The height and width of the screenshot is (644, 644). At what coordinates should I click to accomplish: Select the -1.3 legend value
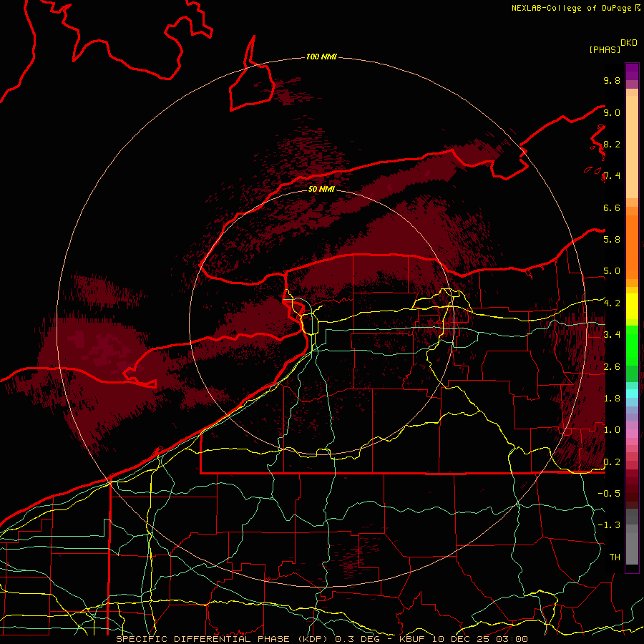coord(609,525)
